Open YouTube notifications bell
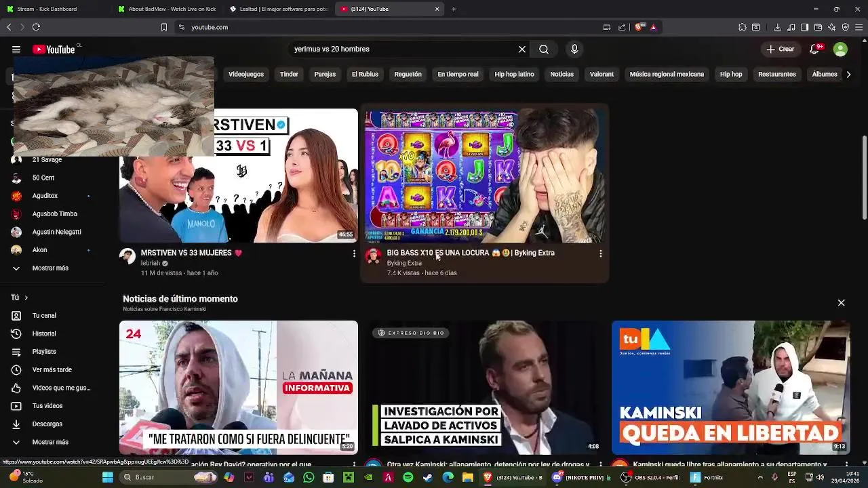Image resolution: width=868 pixels, height=488 pixels. (x=815, y=49)
